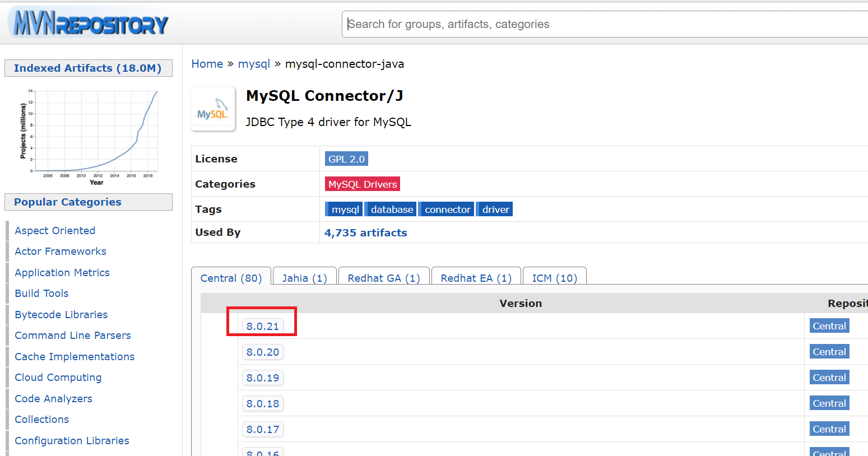Click the MySQL Connector/J title

click(324, 96)
